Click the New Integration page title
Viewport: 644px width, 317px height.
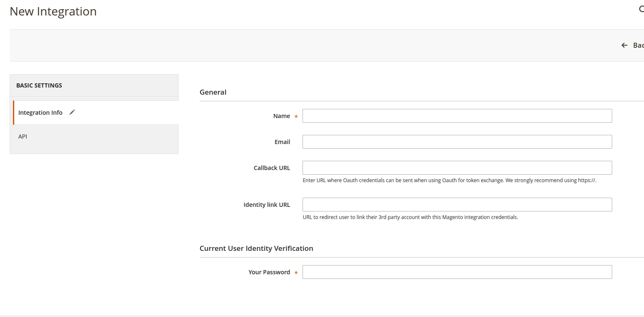(53, 11)
